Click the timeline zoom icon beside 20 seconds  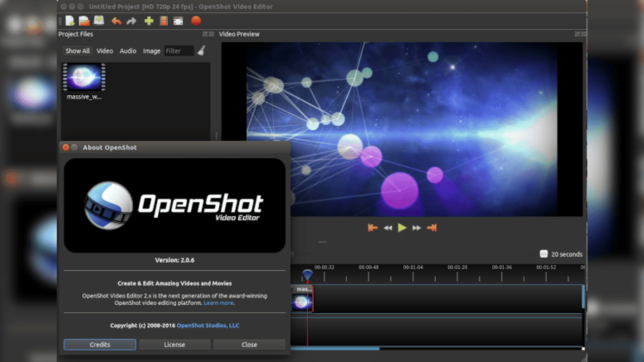point(544,254)
